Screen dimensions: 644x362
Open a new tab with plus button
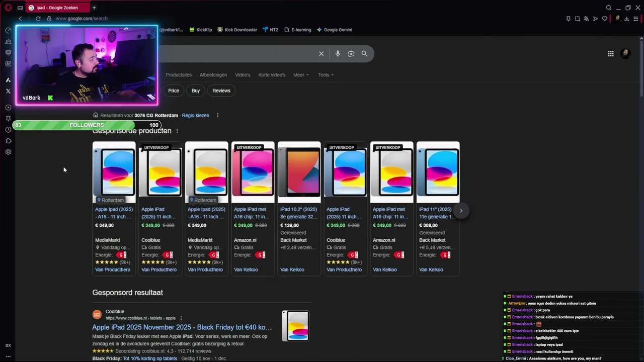(94, 8)
